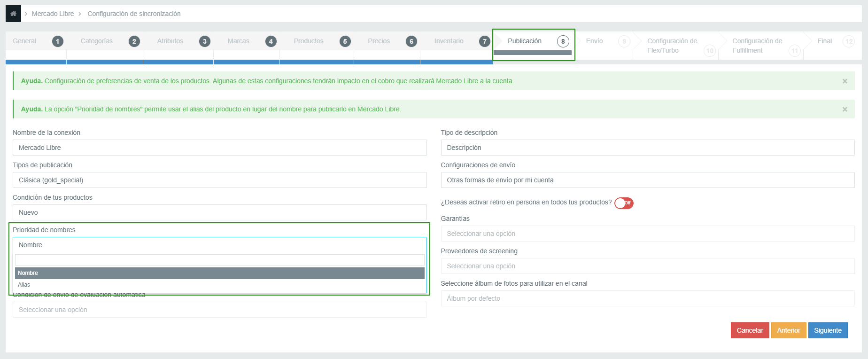868x359 pixels.
Task: Click the search box inside Prioridad dropdown
Action: tap(220, 260)
